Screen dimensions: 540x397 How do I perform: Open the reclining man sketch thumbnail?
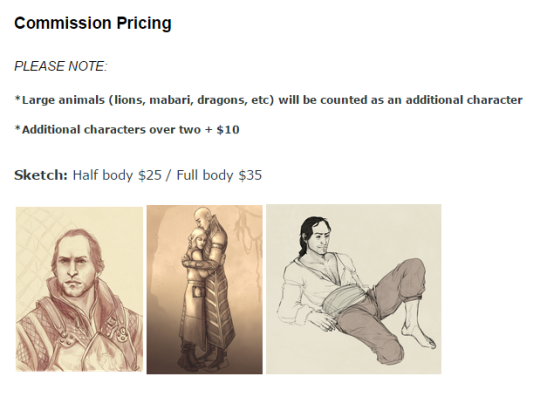354,289
